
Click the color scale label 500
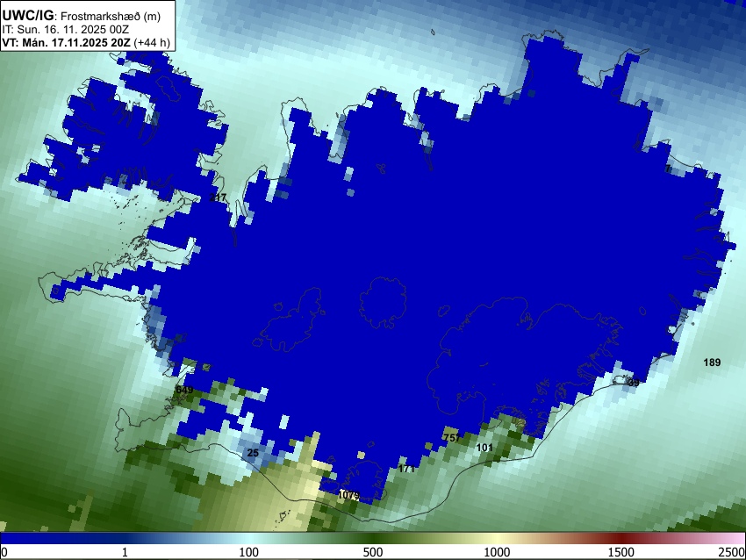[373, 552]
